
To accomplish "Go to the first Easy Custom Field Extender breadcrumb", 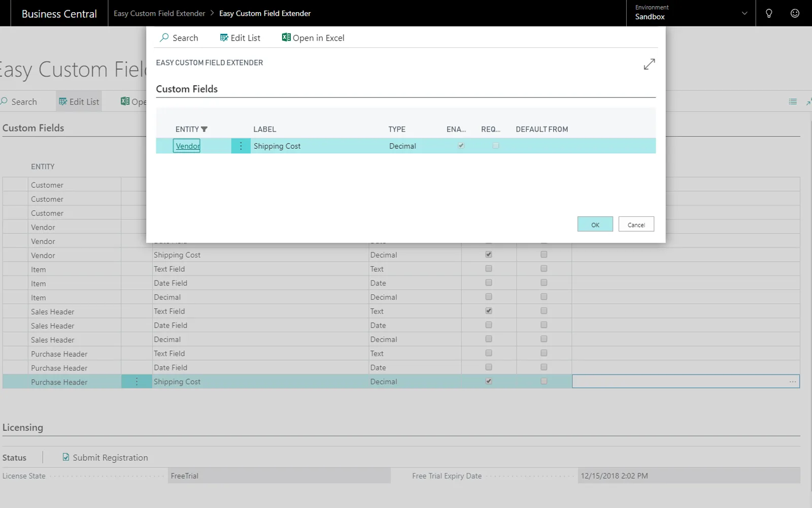I will point(159,13).
